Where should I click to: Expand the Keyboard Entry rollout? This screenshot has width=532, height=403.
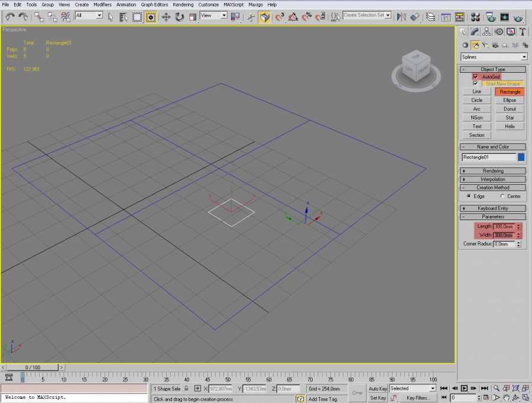click(492, 208)
